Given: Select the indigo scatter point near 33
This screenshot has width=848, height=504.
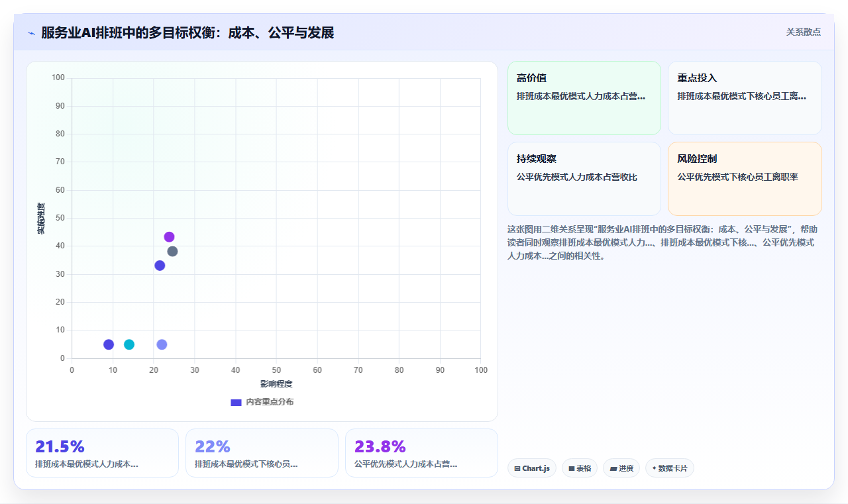Looking at the screenshot, I should click(x=160, y=266).
